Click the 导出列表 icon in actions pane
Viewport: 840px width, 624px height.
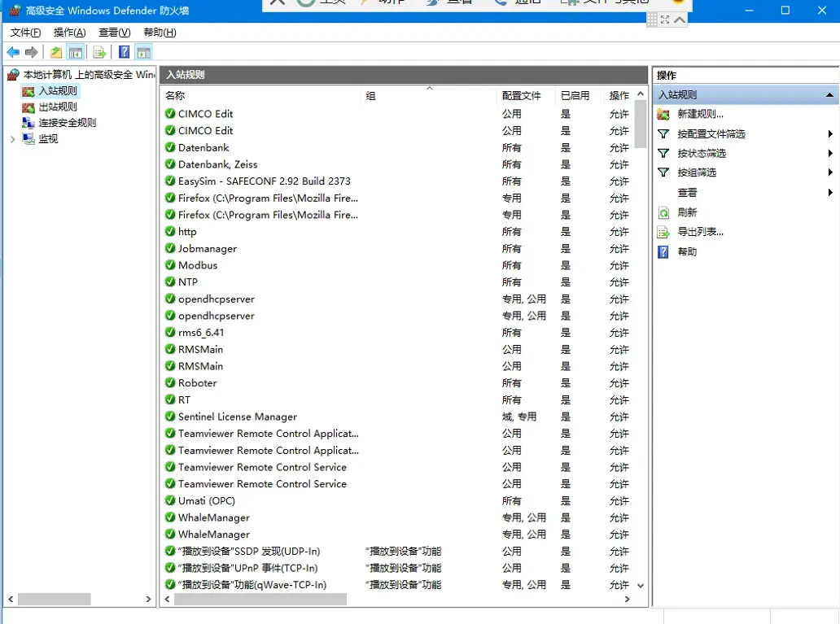click(x=663, y=232)
